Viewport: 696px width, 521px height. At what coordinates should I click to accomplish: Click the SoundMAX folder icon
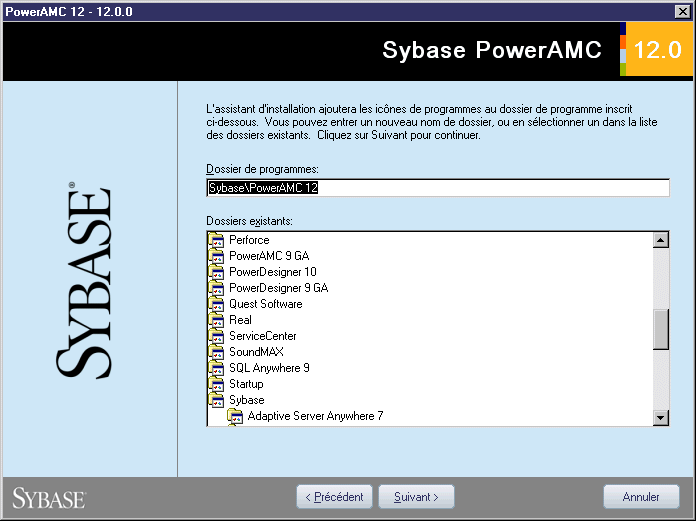coord(216,352)
